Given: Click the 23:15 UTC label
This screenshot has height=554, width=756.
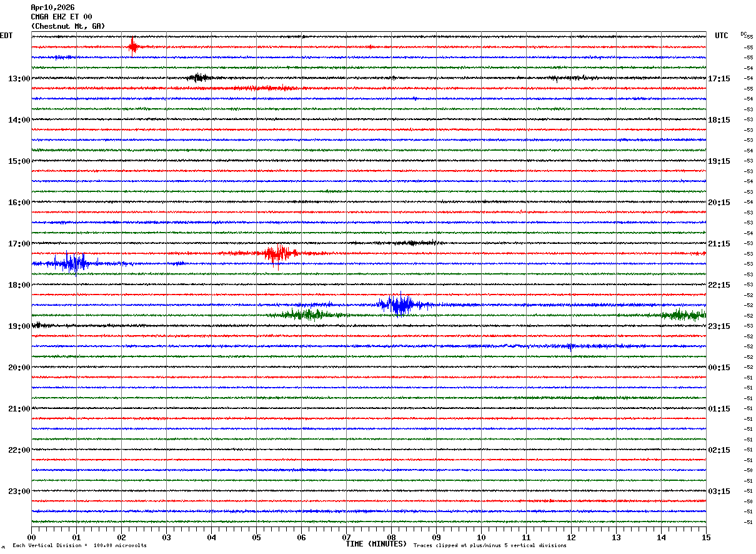Looking at the screenshot, I should (x=719, y=326).
